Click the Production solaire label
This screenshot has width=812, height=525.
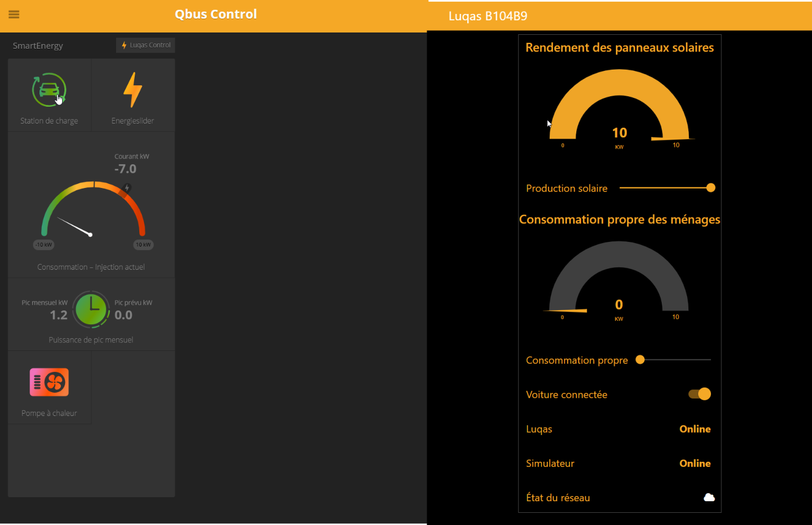click(x=566, y=188)
